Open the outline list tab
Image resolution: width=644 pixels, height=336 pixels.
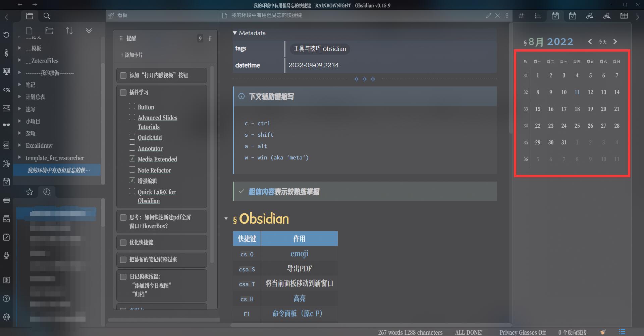(x=538, y=16)
